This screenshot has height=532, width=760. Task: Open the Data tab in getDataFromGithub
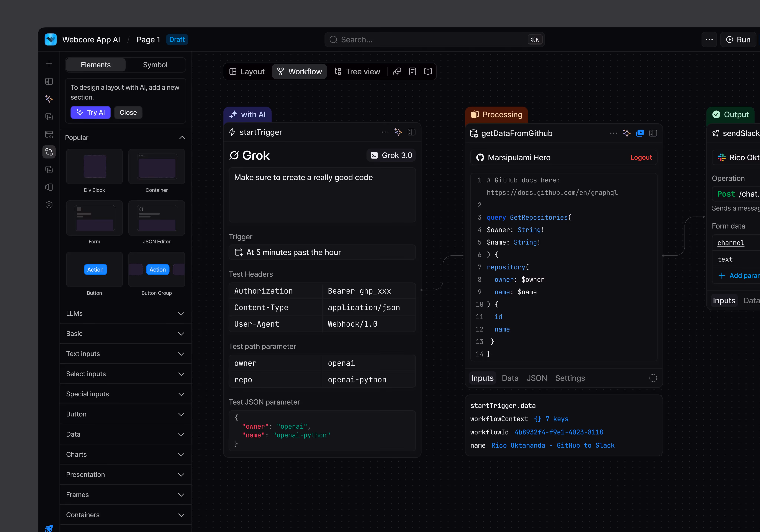510,378
